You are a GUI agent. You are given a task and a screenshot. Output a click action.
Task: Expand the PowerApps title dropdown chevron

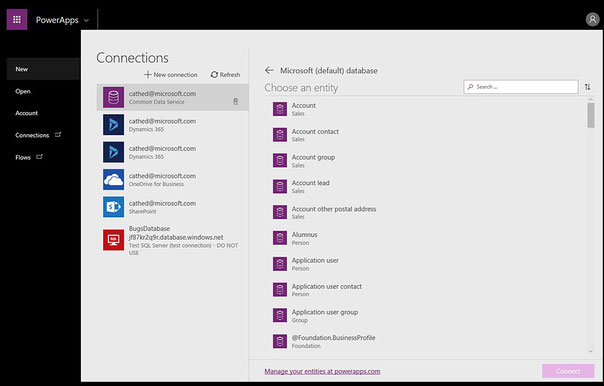point(86,20)
